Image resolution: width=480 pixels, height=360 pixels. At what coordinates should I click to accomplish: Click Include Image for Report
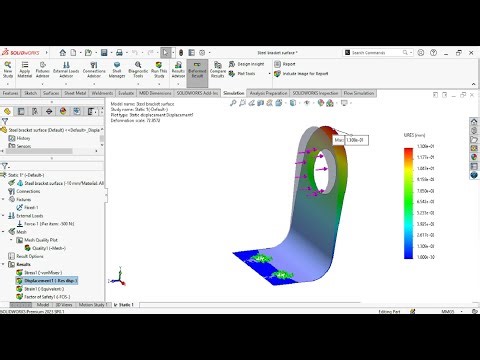301,74
